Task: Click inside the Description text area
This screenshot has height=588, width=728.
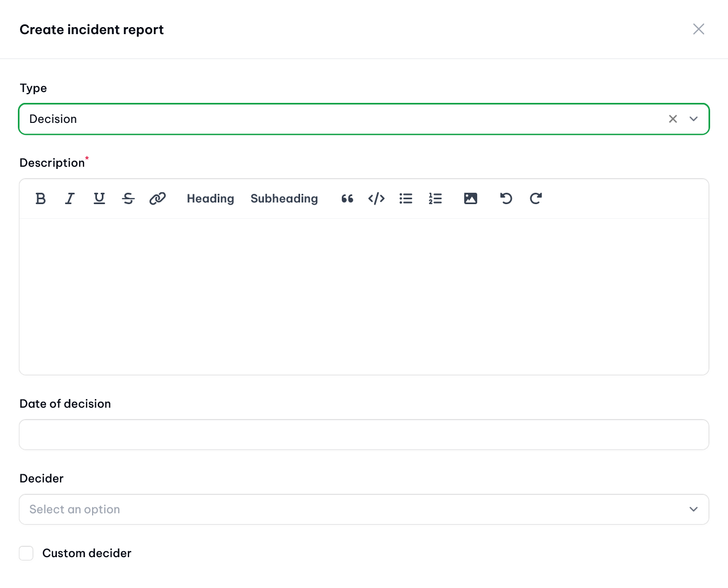Action: tap(364, 297)
